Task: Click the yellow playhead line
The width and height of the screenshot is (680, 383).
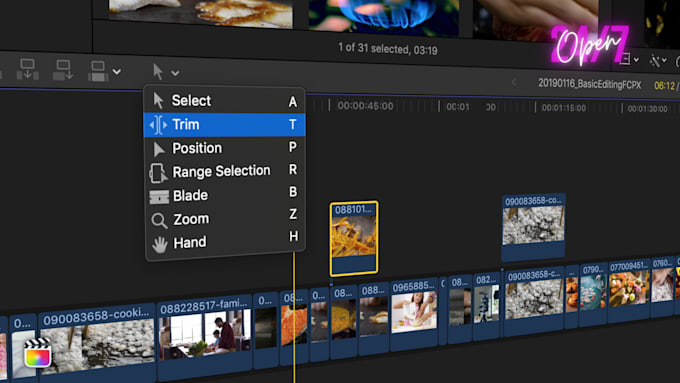Action: pos(294,317)
